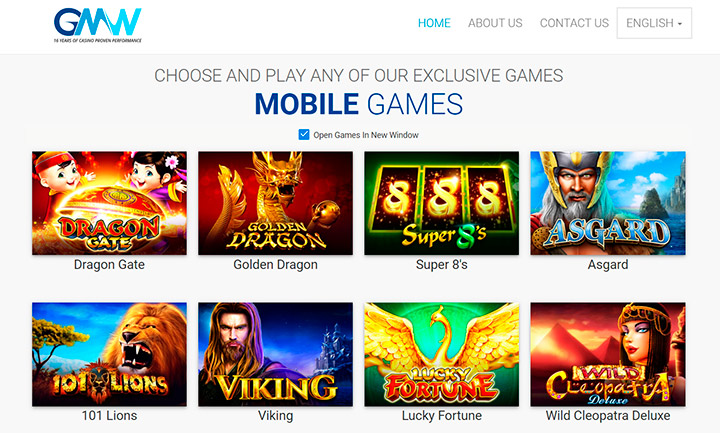Uncheck Open Games In New Window checkbox
Viewport: 720px width, 433px height.
pos(304,135)
